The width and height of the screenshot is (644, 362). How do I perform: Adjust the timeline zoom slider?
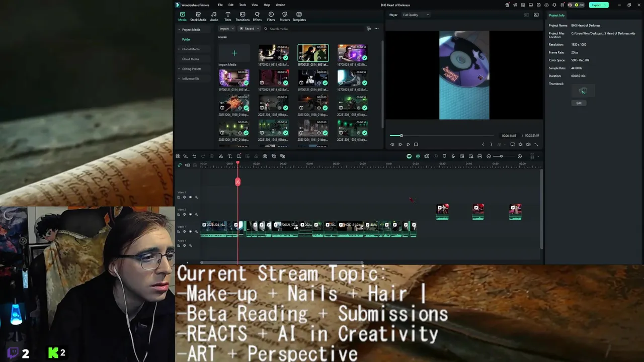pos(504,156)
